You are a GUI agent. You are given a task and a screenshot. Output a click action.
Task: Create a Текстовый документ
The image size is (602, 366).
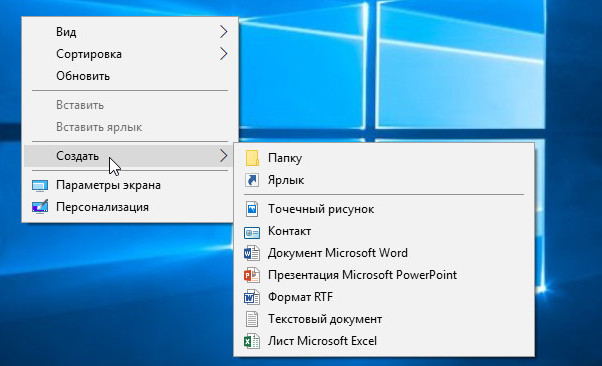coord(384,319)
